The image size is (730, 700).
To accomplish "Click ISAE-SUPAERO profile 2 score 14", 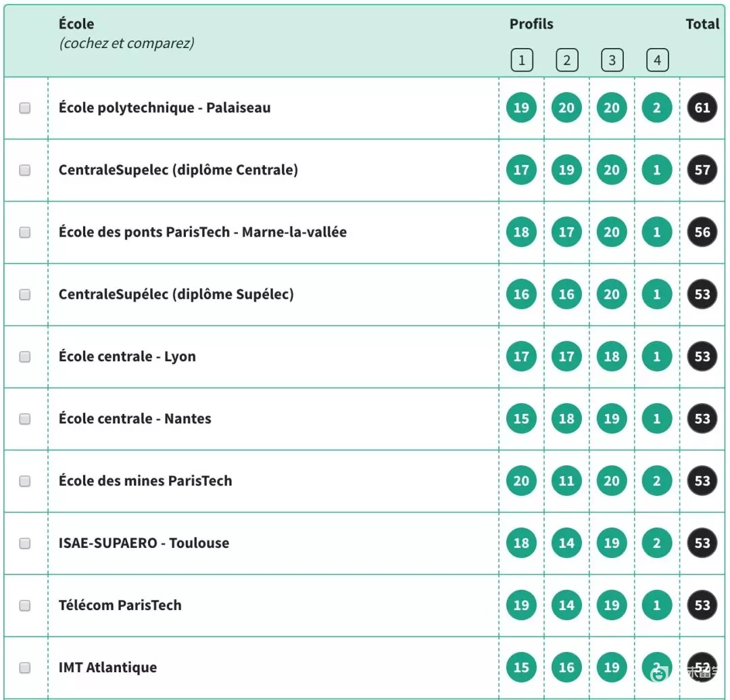I will coord(566,543).
